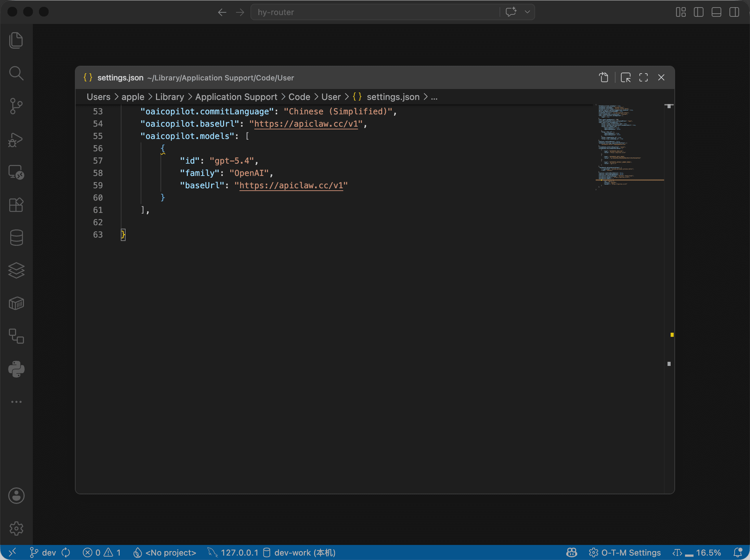Click the "OpenAI" value on line 58
The height and width of the screenshot is (560, 750).
pyautogui.click(x=249, y=173)
